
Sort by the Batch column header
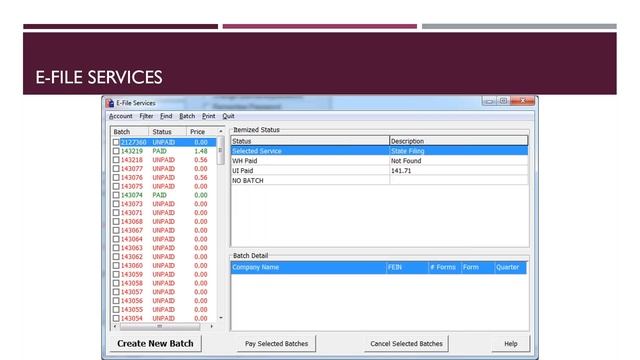coord(130,132)
